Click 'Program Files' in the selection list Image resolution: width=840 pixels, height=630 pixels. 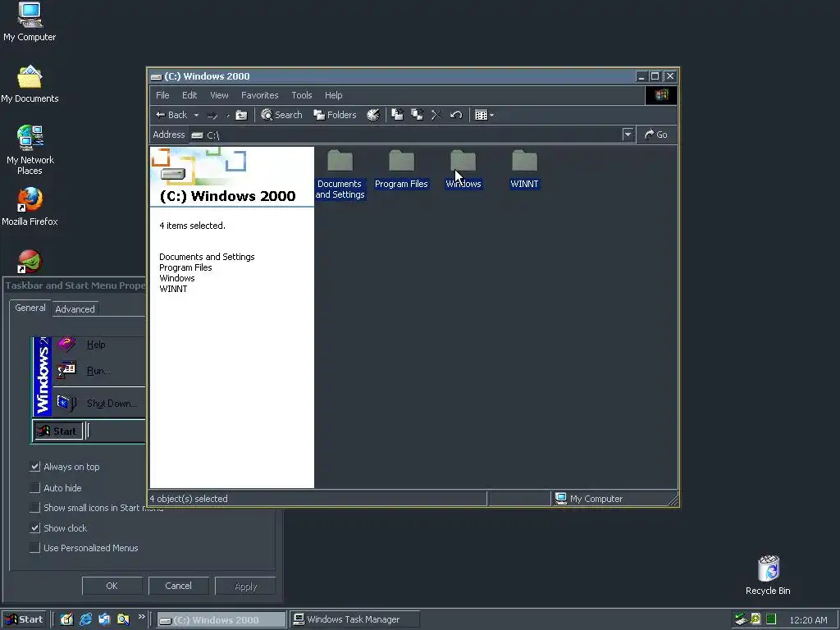(x=185, y=267)
